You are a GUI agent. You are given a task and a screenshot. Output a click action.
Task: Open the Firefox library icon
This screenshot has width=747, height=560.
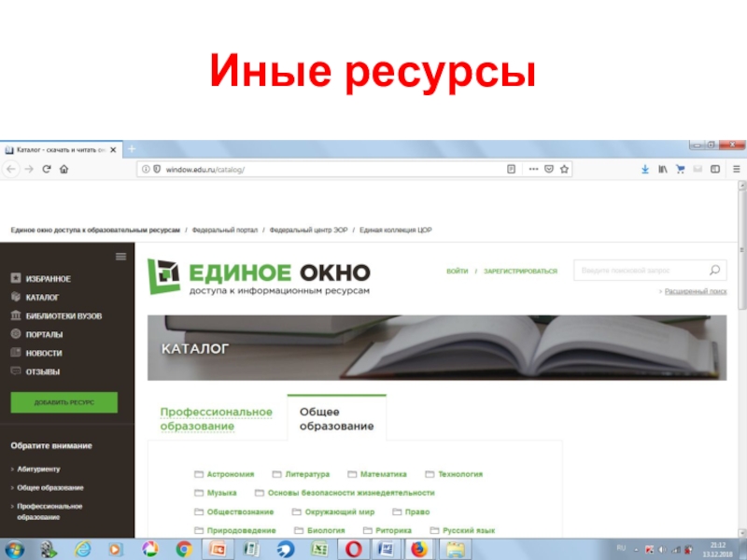(x=663, y=169)
